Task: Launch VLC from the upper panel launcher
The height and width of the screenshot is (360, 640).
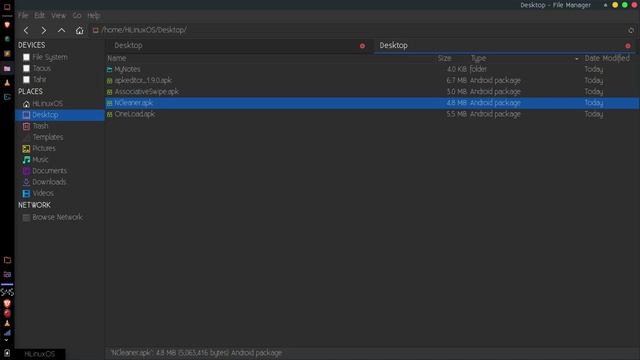Action: (7, 82)
